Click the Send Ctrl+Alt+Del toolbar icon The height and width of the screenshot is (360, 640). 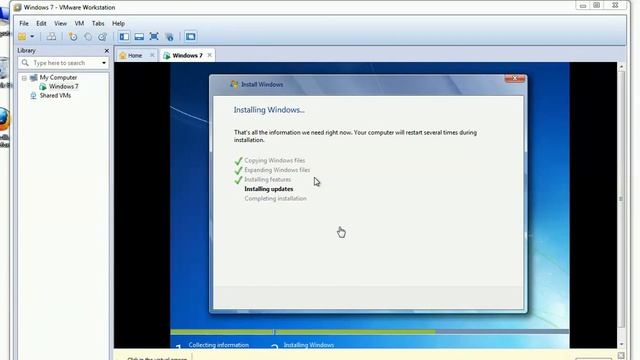coord(51,37)
